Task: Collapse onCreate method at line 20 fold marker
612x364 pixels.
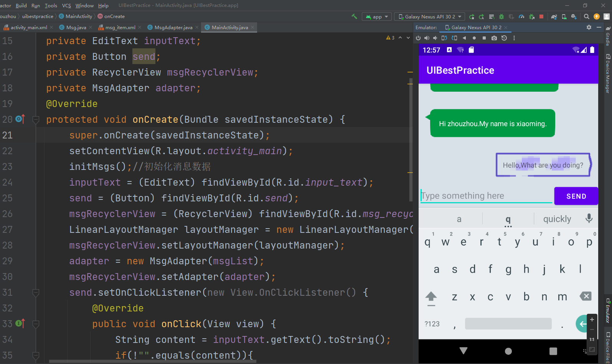Action: [x=36, y=120]
